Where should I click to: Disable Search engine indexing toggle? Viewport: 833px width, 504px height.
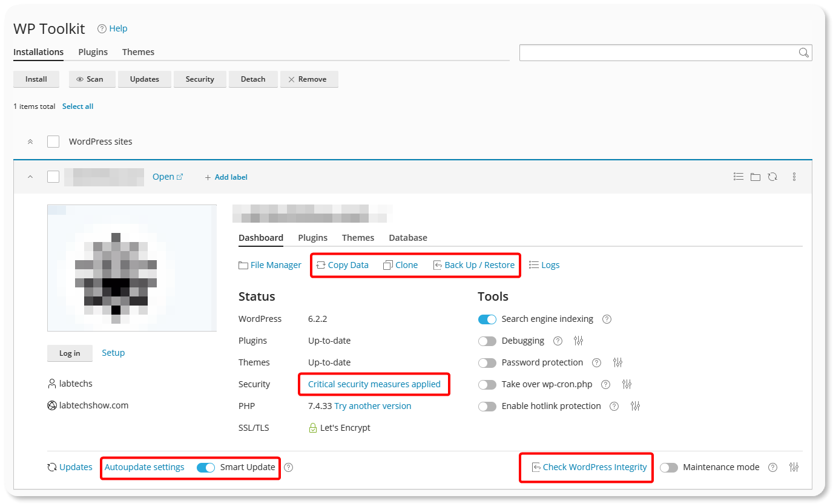tap(487, 319)
